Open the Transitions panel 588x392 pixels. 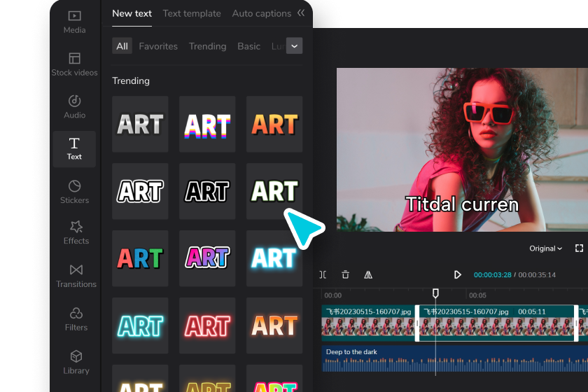point(76,276)
